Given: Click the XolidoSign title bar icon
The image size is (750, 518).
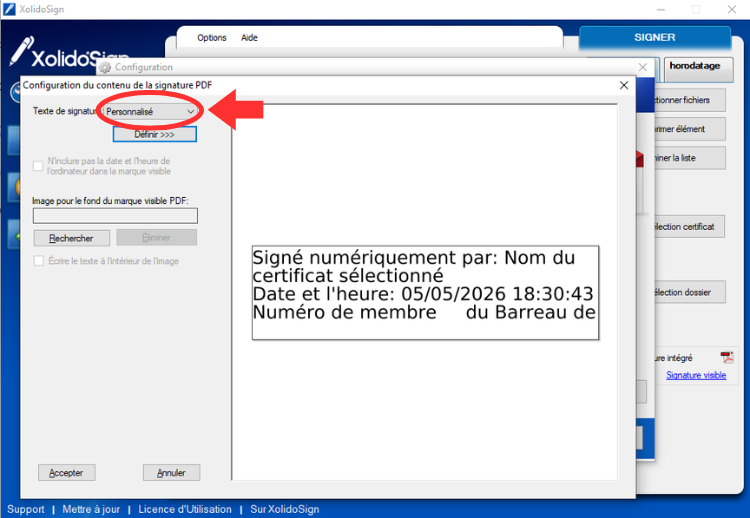Looking at the screenshot, I should pyautogui.click(x=9, y=9).
